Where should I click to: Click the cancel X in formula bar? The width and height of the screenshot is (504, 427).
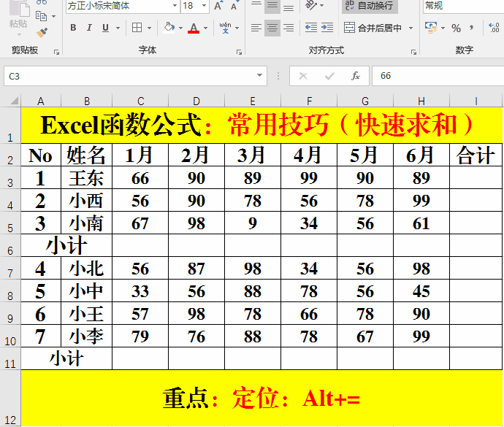303,76
